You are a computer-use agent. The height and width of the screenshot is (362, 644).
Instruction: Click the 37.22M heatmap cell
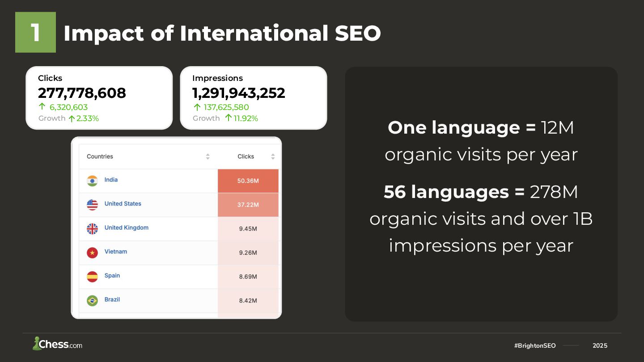coord(248,205)
